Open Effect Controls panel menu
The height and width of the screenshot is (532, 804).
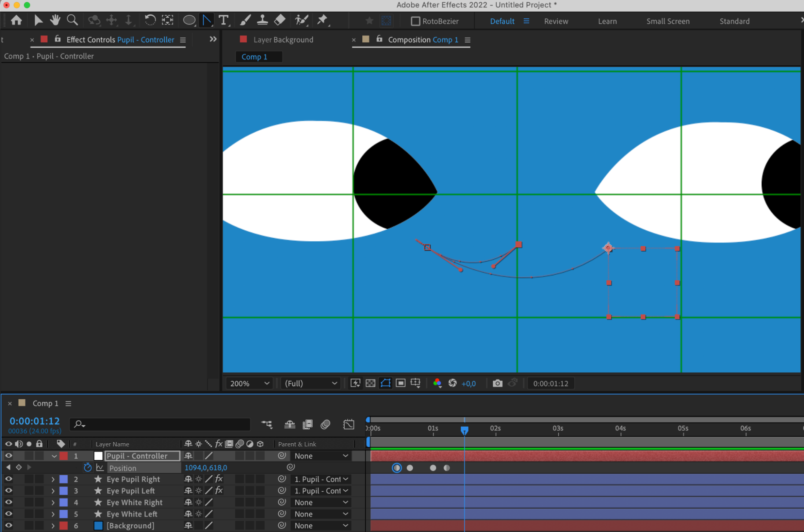click(183, 40)
